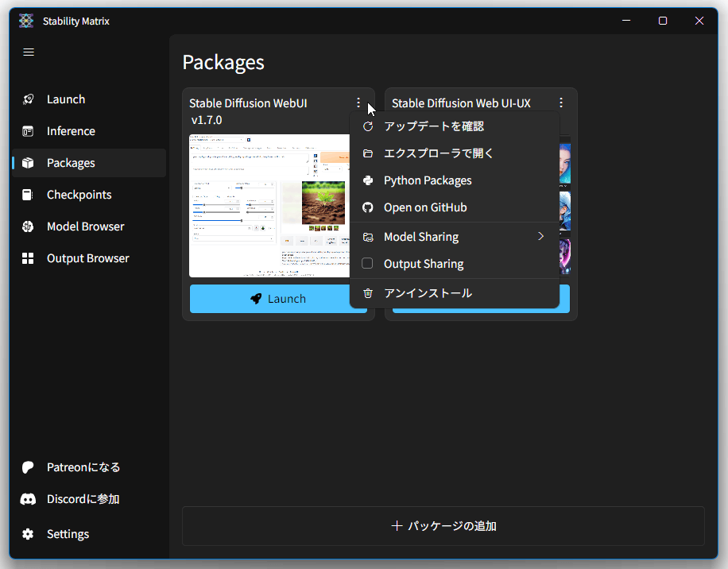Image resolution: width=728 pixels, height=569 pixels.
Task: Click the Inference sidebar icon
Action: tap(28, 131)
